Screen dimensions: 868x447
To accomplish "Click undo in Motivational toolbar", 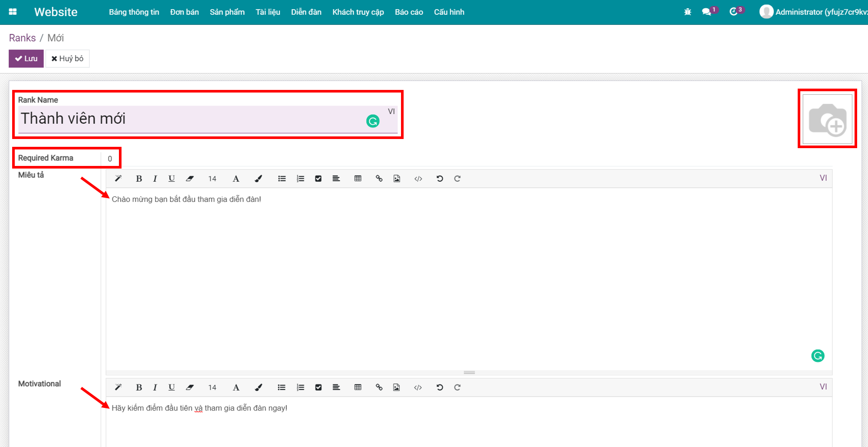I will pyautogui.click(x=440, y=387).
